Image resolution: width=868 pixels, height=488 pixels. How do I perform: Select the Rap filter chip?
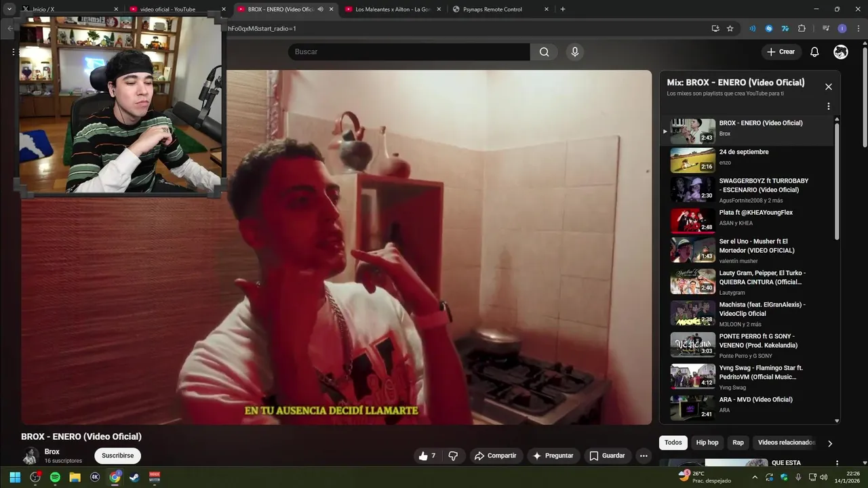click(738, 443)
